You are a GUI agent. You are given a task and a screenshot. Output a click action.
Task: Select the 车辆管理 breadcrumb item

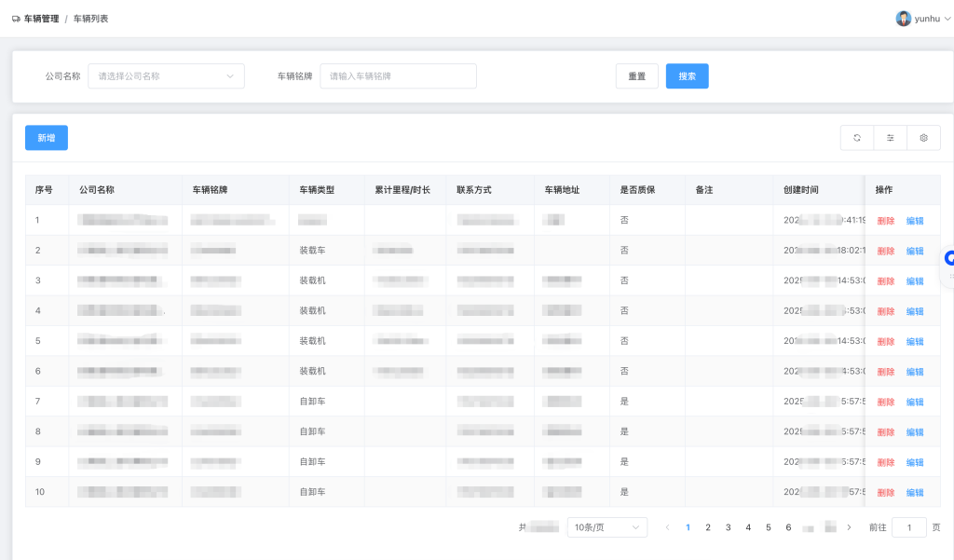click(41, 19)
